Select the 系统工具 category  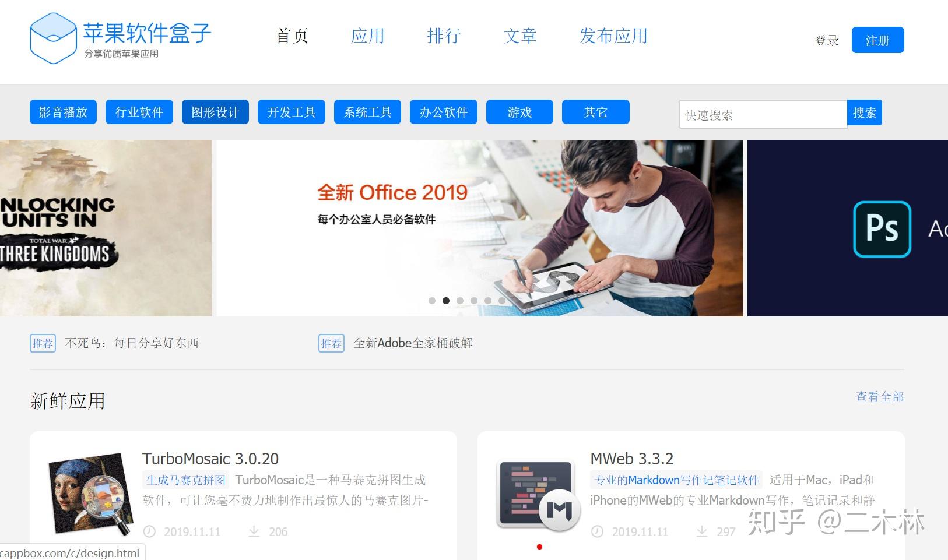point(367,112)
